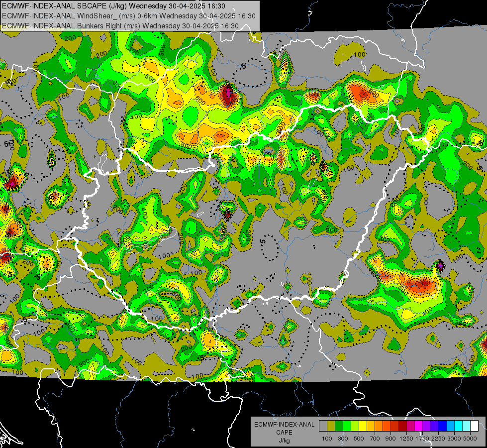The image size is (487, 448).
Task: Select the olive legend color swatch
Action: coord(331,426)
